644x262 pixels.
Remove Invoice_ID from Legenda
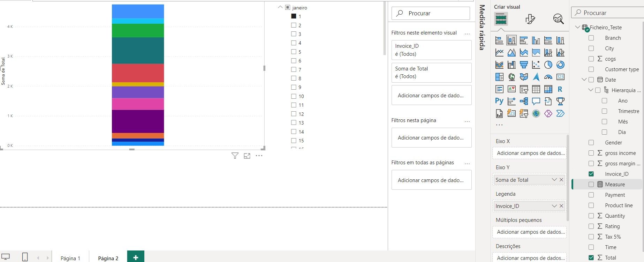tap(561, 206)
